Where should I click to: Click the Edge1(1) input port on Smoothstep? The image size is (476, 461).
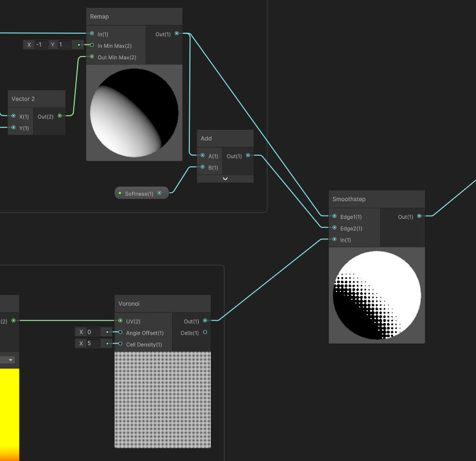[335, 217]
